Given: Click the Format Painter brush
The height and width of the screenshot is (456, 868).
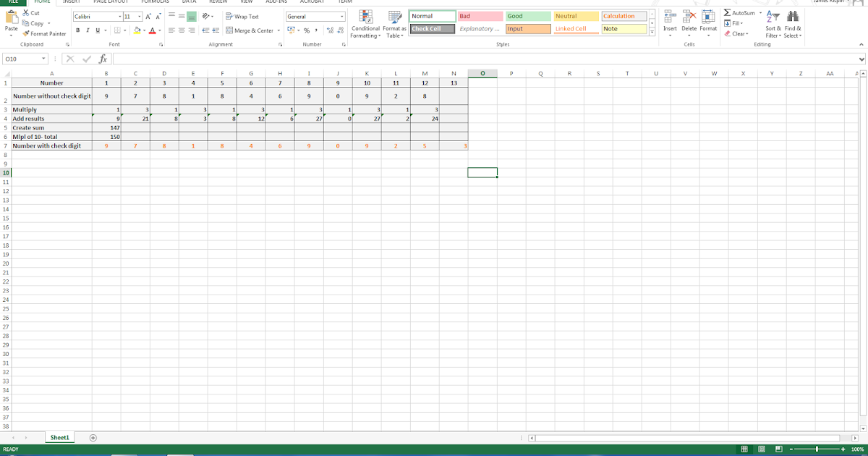Looking at the screenshot, I should tap(26, 33).
